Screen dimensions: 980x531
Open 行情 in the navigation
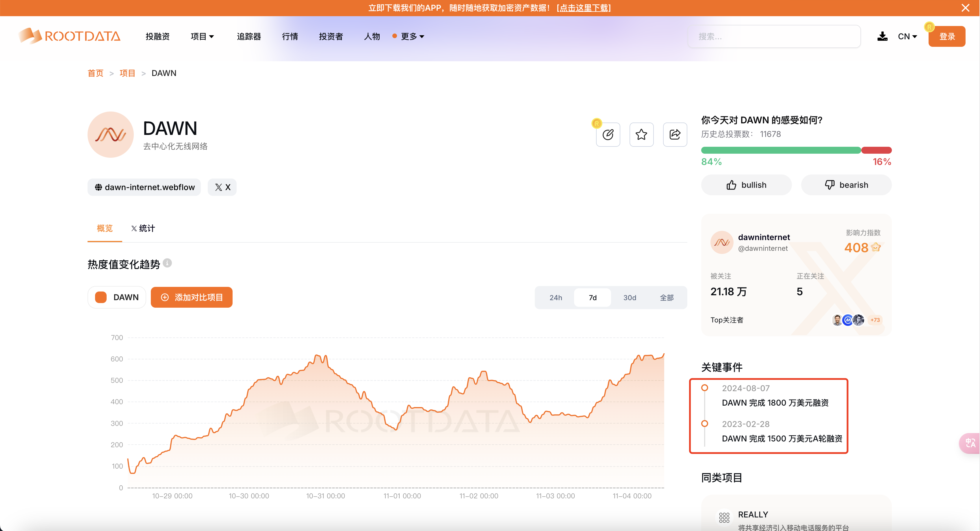(x=290, y=36)
